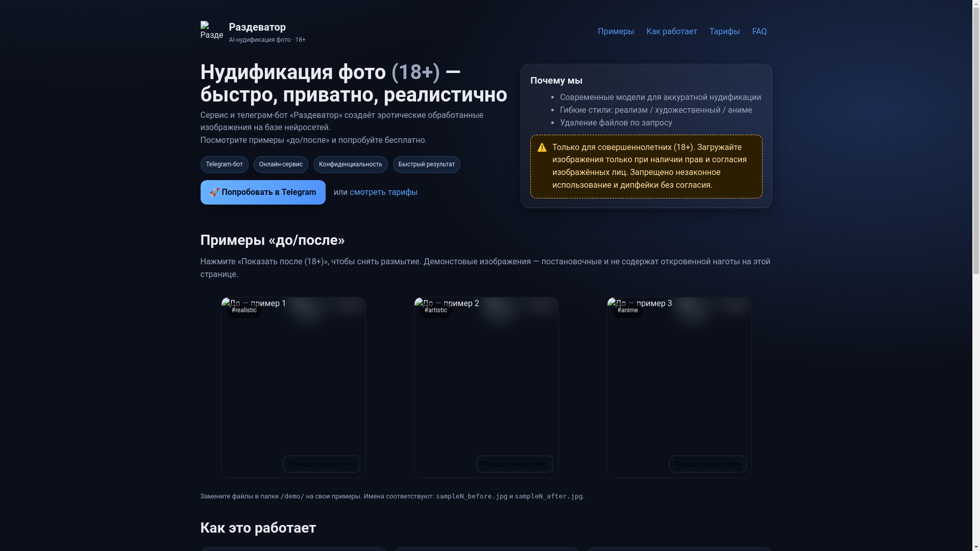Follow the смотреть тарифы link
Image resolution: width=980 pixels, height=551 pixels.
pos(383,192)
